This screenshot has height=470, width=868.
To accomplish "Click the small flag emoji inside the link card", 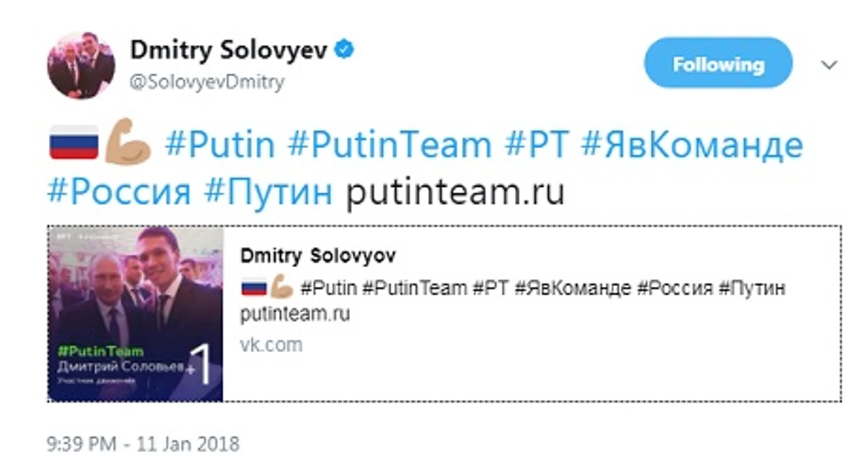I will click(x=253, y=288).
